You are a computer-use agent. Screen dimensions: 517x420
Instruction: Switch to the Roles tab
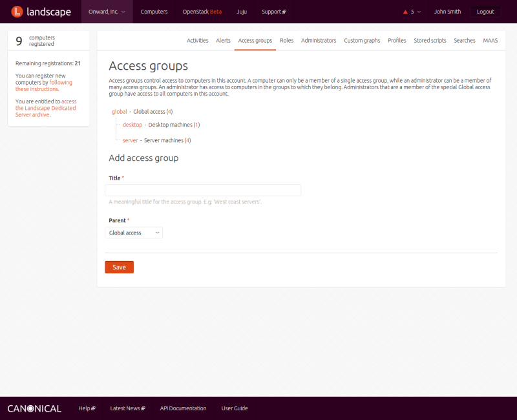286,41
